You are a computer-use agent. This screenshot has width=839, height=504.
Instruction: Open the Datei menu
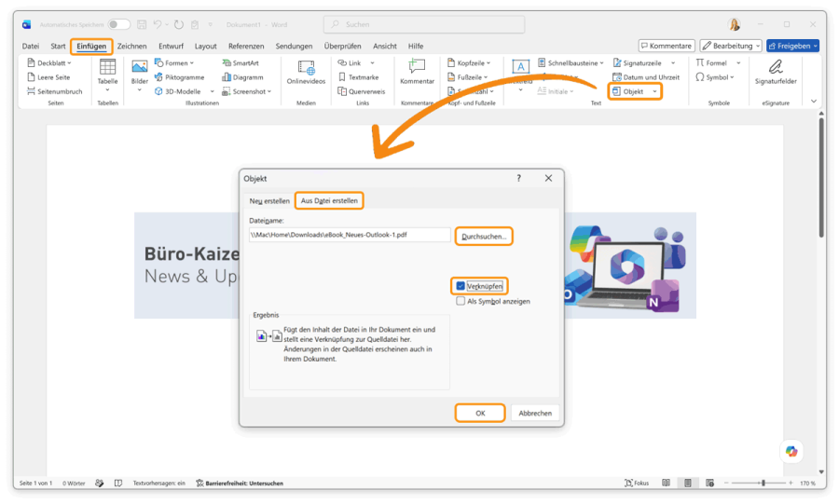tap(31, 46)
